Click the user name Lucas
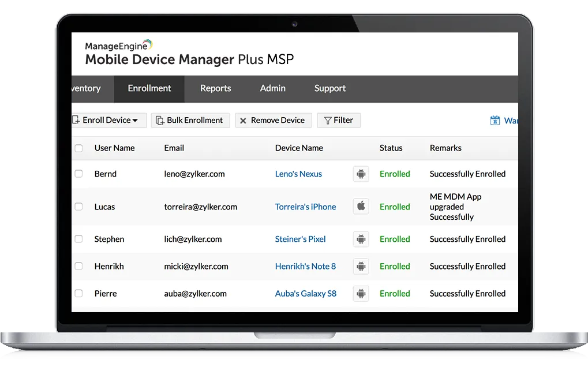This screenshot has height=371, width=588. click(104, 207)
